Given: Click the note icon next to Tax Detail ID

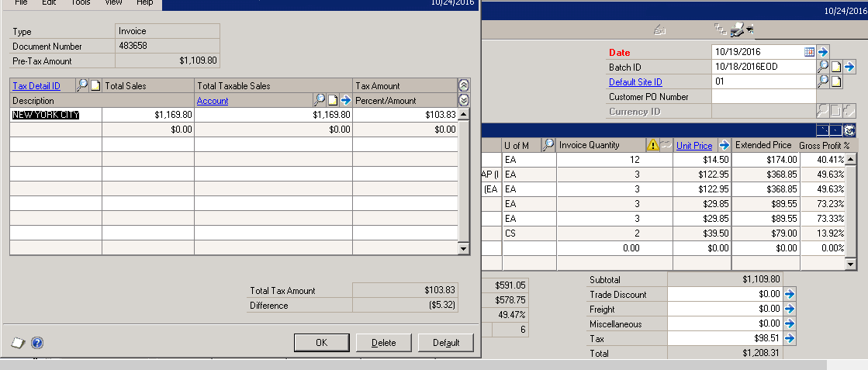Looking at the screenshot, I should [x=95, y=86].
